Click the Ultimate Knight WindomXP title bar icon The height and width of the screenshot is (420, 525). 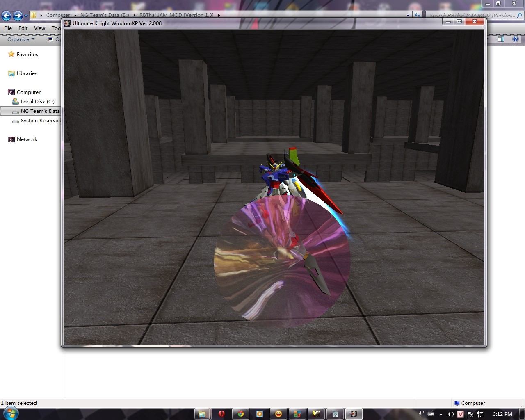pos(67,23)
